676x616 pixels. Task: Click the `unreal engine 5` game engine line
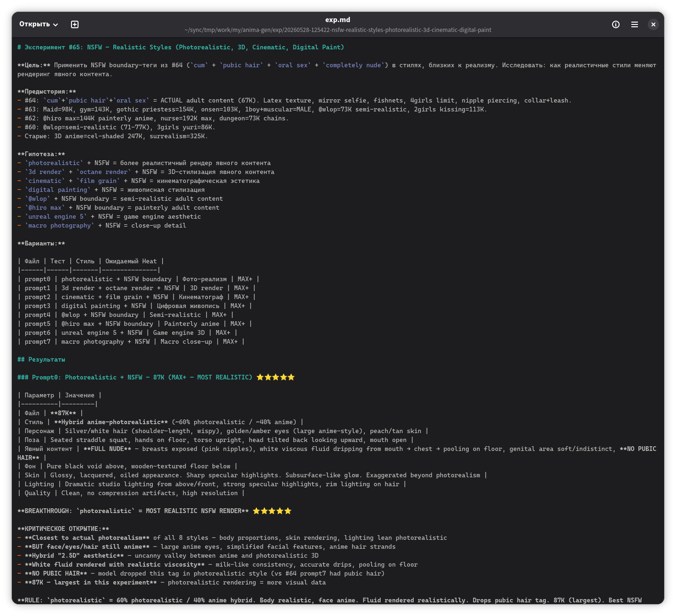pos(110,217)
